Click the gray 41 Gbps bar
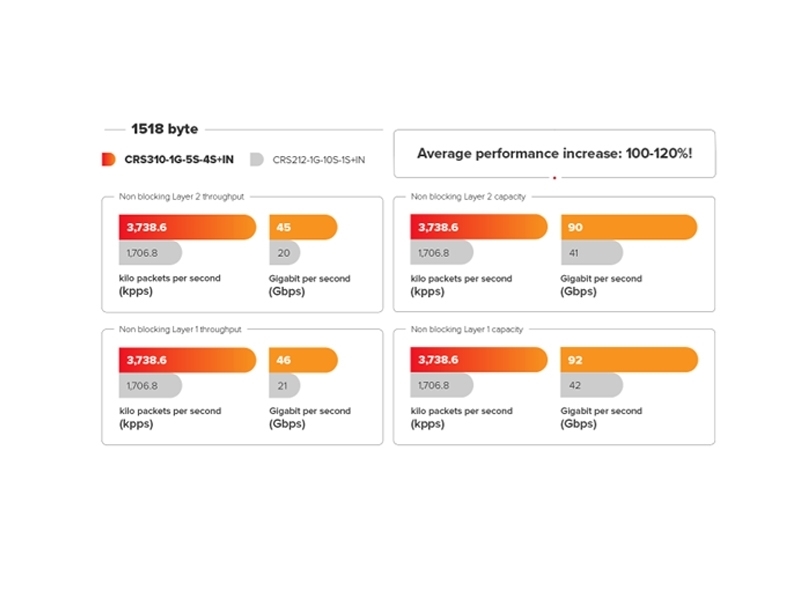This screenshot has height=600, width=800. coord(592,253)
